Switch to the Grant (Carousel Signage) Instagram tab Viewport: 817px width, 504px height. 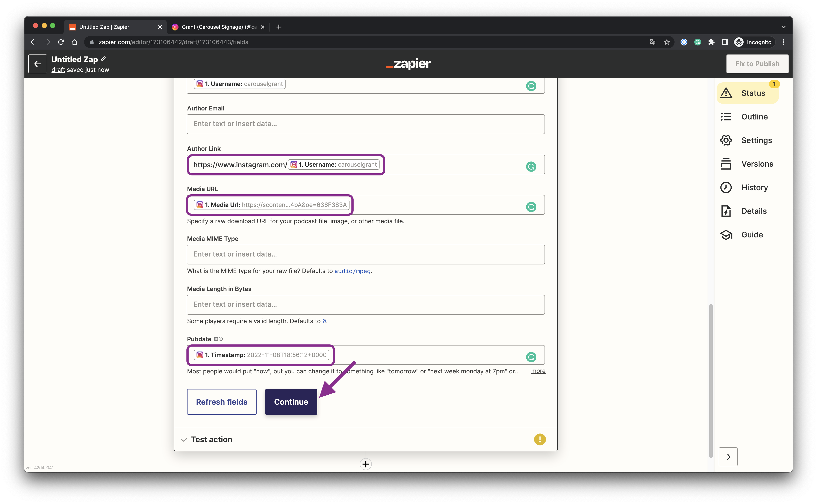pos(218,27)
